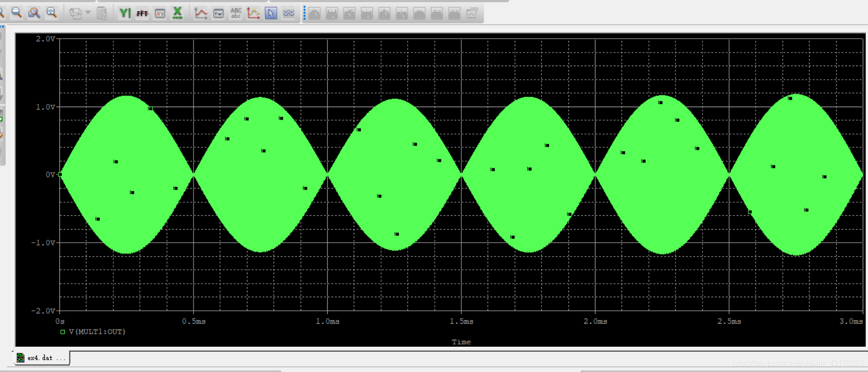Toggle the Log Y Axis icon
Screen dimensions: 868x372
(x=125, y=13)
